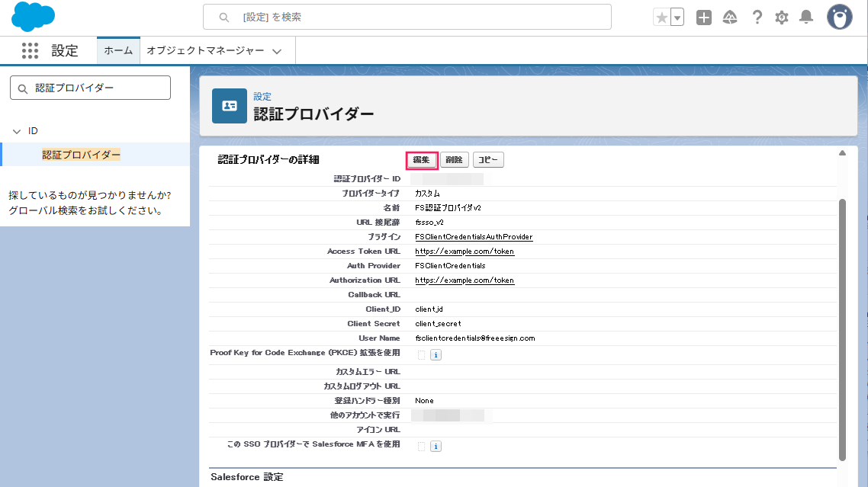Click the カスタム provider type value
The height and width of the screenshot is (487, 868).
(427, 194)
